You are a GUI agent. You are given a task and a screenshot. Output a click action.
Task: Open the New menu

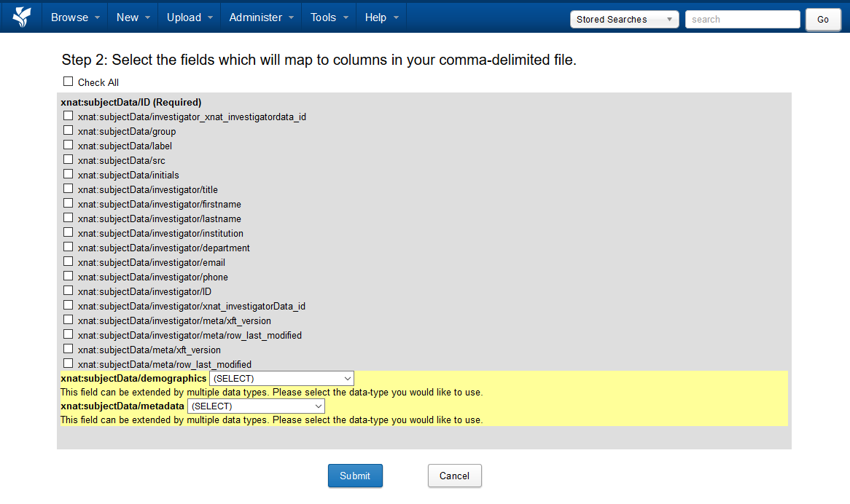[x=133, y=17]
